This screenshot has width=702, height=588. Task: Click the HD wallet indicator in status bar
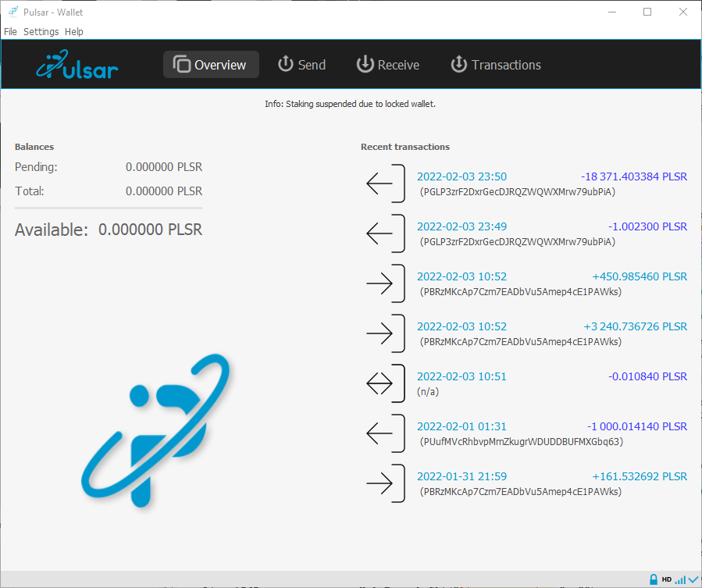(x=667, y=579)
